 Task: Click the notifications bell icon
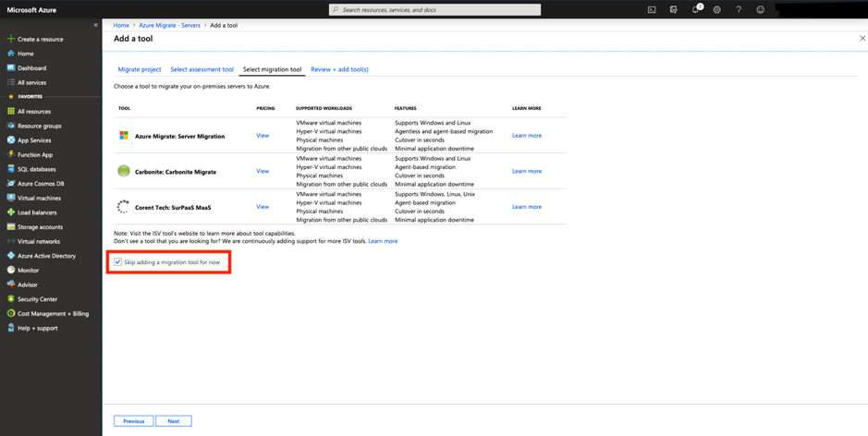pos(695,10)
